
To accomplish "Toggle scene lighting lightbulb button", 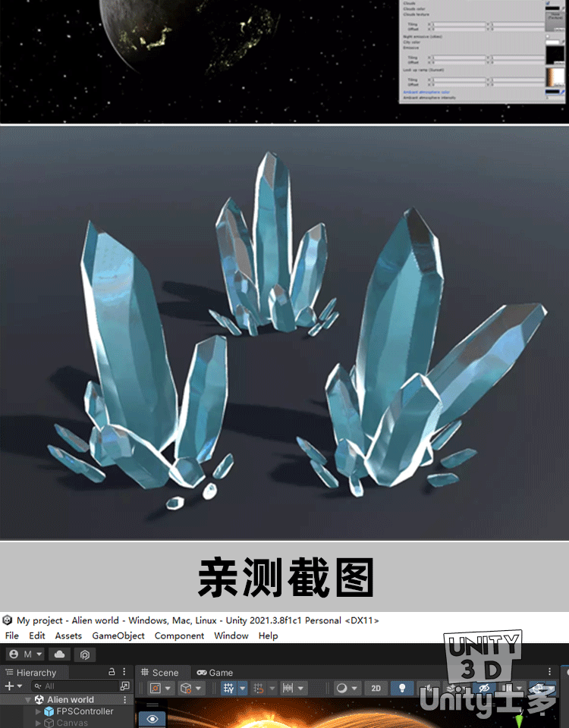I will [402, 688].
